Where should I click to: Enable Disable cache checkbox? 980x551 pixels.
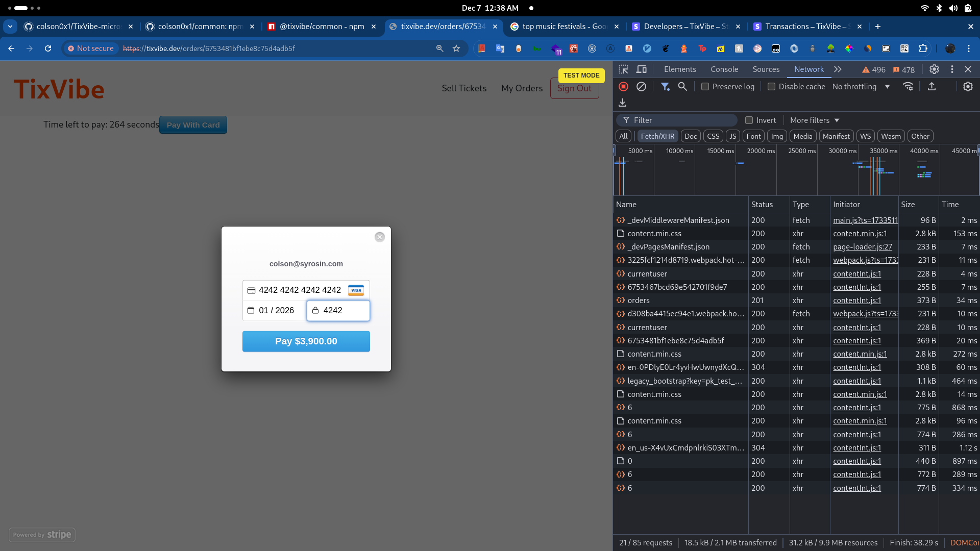click(x=771, y=87)
